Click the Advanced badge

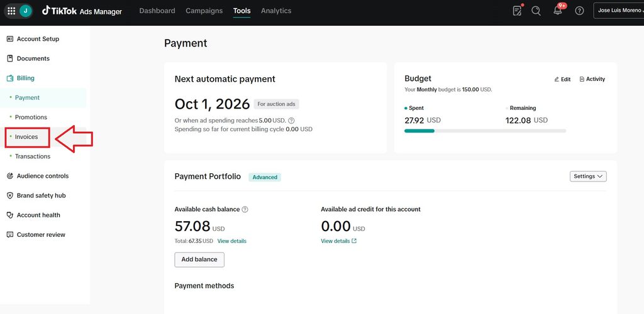pyautogui.click(x=265, y=177)
